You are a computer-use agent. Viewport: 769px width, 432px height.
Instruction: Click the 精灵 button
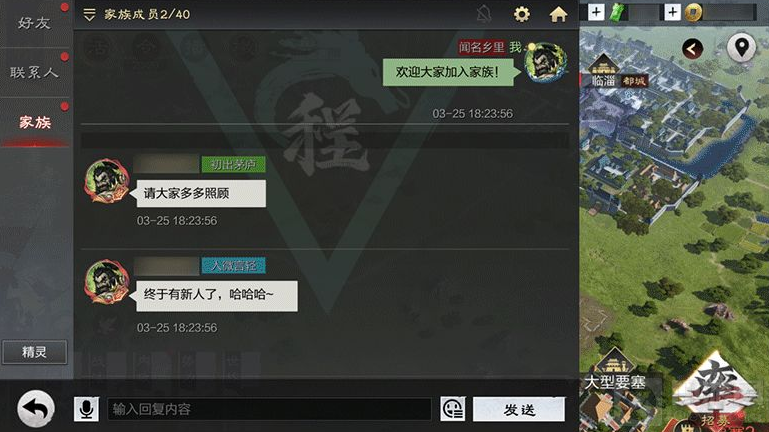(x=34, y=352)
